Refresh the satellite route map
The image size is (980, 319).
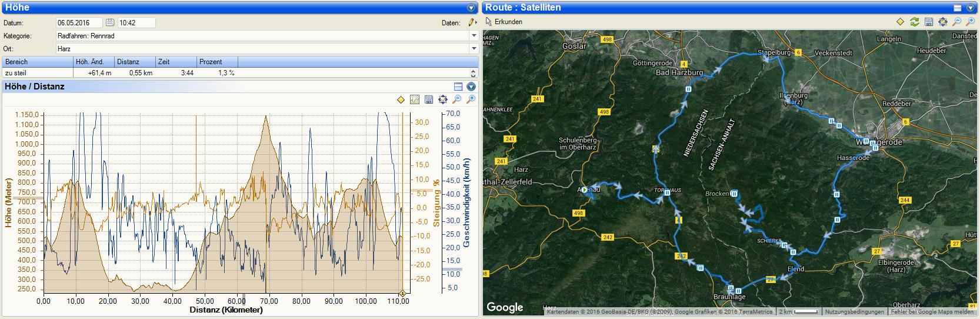[x=914, y=22]
